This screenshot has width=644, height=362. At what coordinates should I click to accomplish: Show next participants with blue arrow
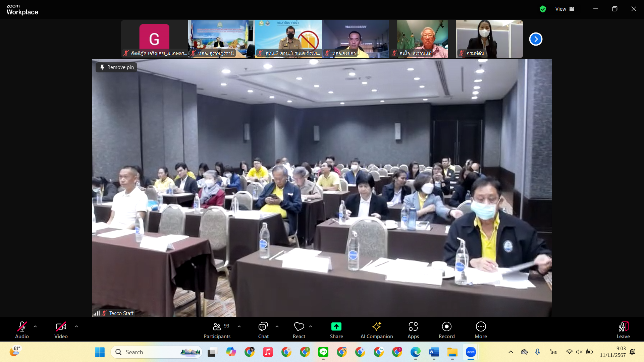tap(536, 39)
